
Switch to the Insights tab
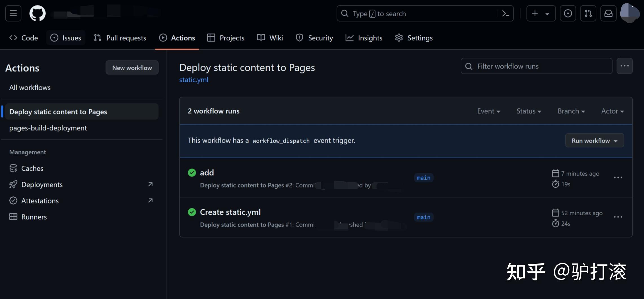(x=364, y=38)
